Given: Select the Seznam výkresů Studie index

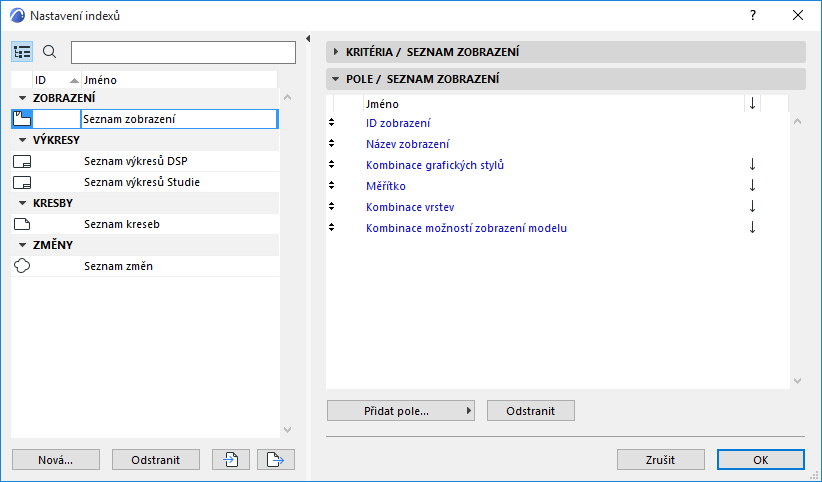Looking at the screenshot, I should (x=145, y=183).
